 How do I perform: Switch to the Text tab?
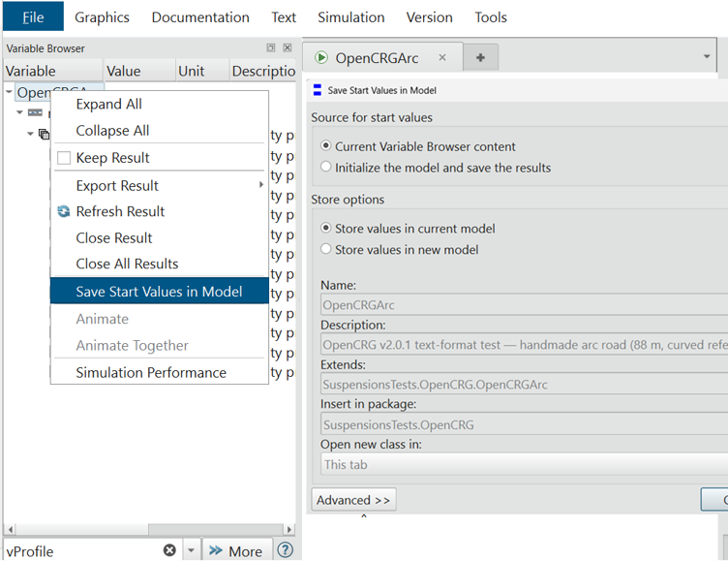point(284,17)
